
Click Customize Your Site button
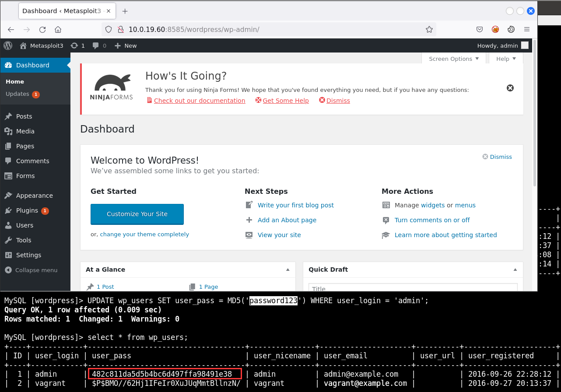pyautogui.click(x=137, y=214)
